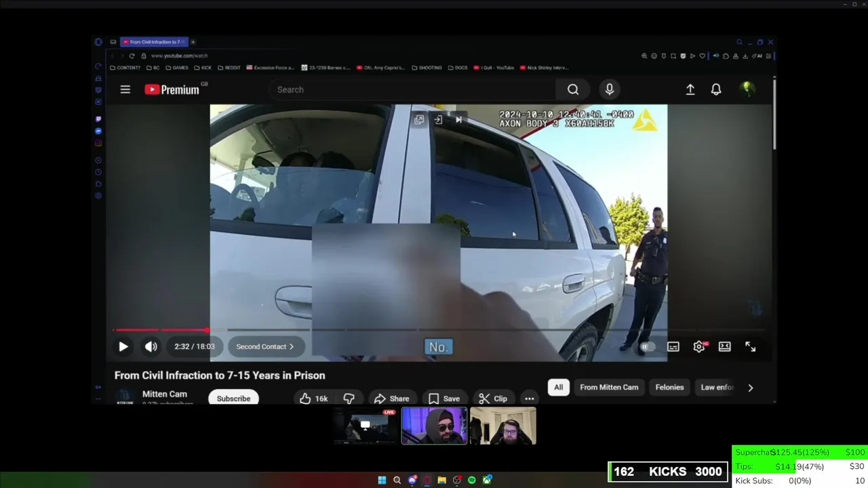
Task: Save video to a playlist
Action: [x=444, y=399]
